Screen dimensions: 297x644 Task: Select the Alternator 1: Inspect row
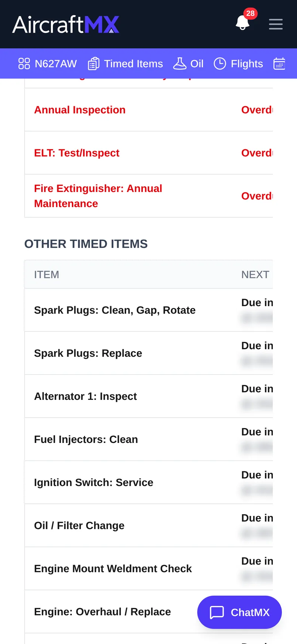click(x=149, y=396)
